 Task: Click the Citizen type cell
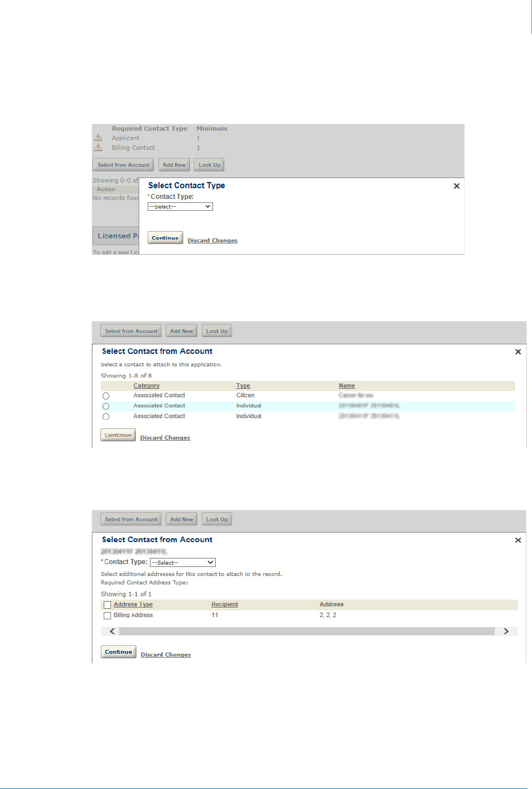point(245,396)
